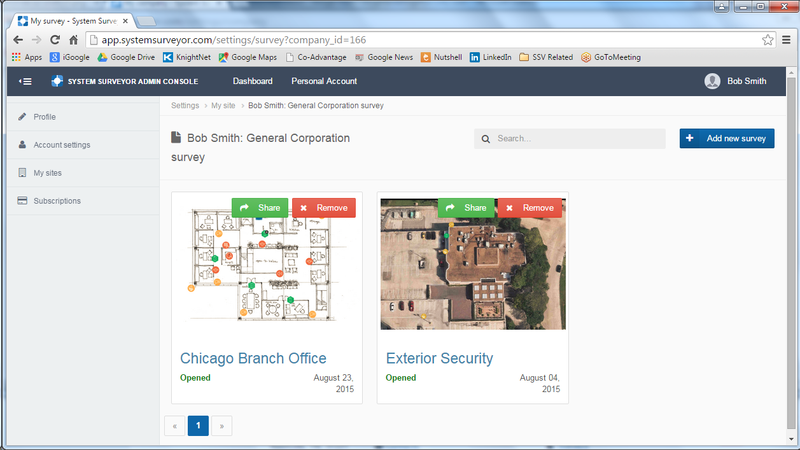This screenshot has height=450, width=800.
Task: Share the Exterior Security survey
Action: pos(466,208)
